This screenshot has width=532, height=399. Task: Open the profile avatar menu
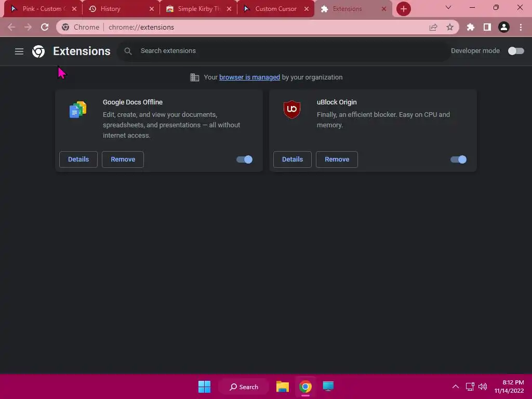(x=504, y=27)
